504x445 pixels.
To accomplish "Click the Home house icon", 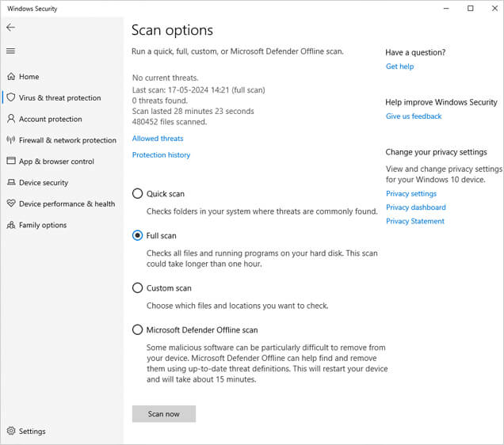I will coord(11,77).
